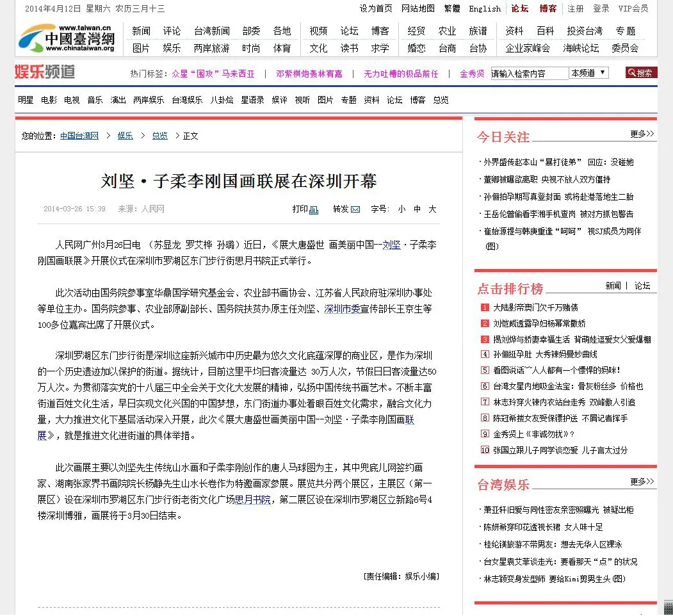Click VIP会员 link

(x=633, y=8)
